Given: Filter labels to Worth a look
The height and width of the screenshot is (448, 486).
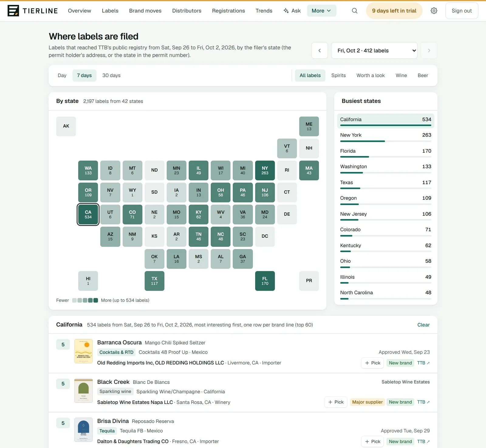Looking at the screenshot, I should pyautogui.click(x=371, y=75).
